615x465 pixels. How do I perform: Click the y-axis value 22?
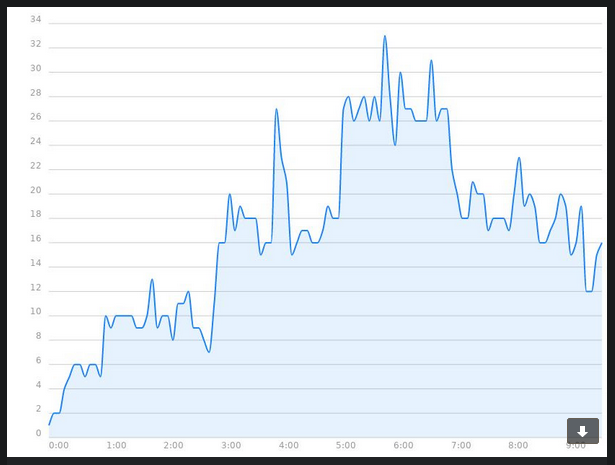point(36,166)
